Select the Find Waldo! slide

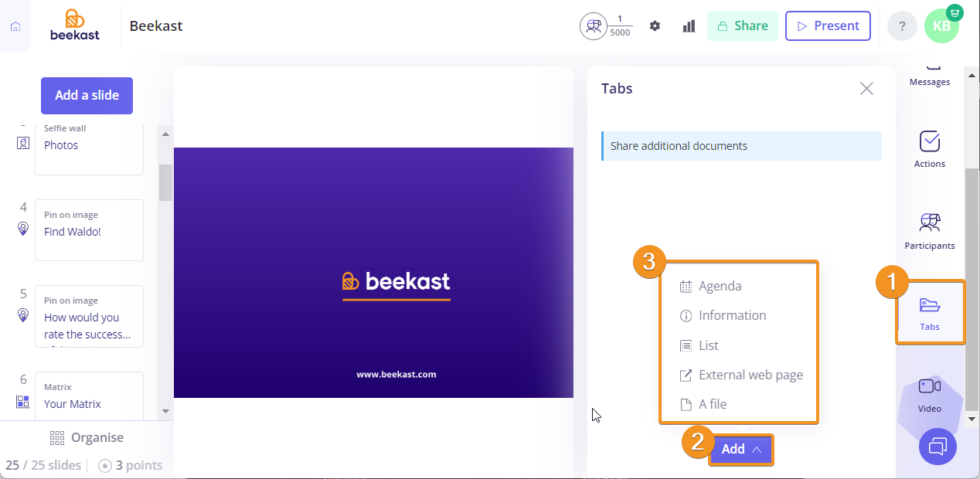coord(89,230)
